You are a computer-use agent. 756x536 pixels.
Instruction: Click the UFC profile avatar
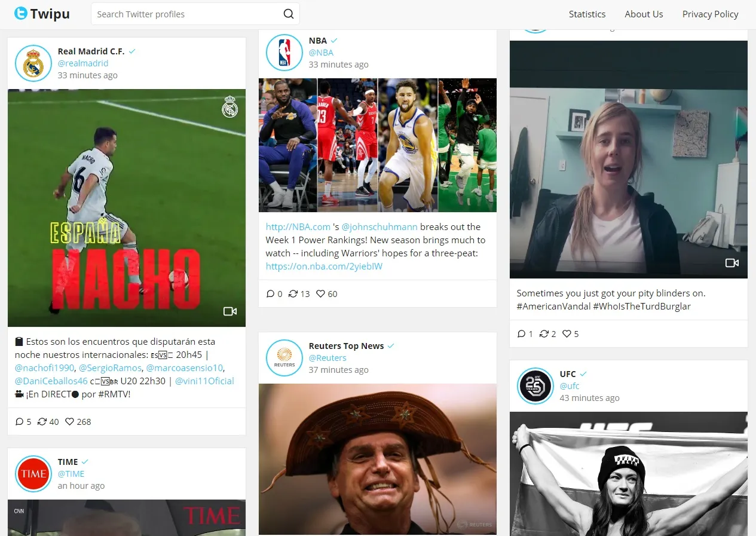tap(535, 386)
